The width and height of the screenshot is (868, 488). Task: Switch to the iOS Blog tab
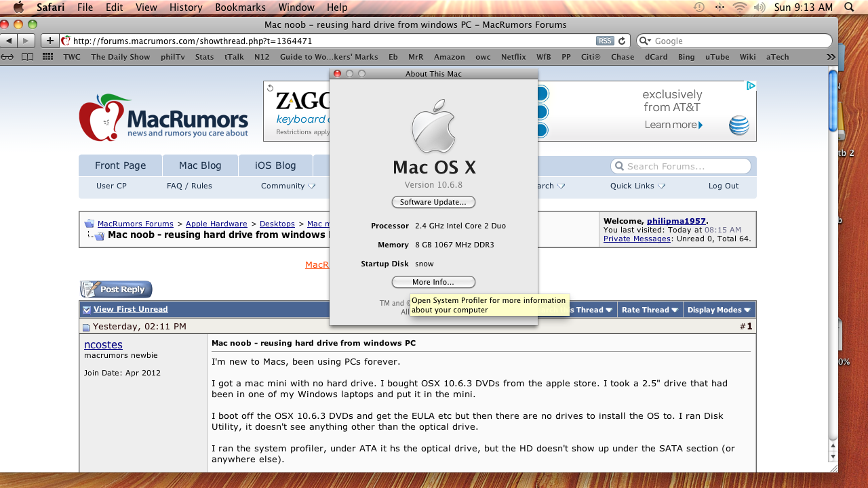(275, 165)
